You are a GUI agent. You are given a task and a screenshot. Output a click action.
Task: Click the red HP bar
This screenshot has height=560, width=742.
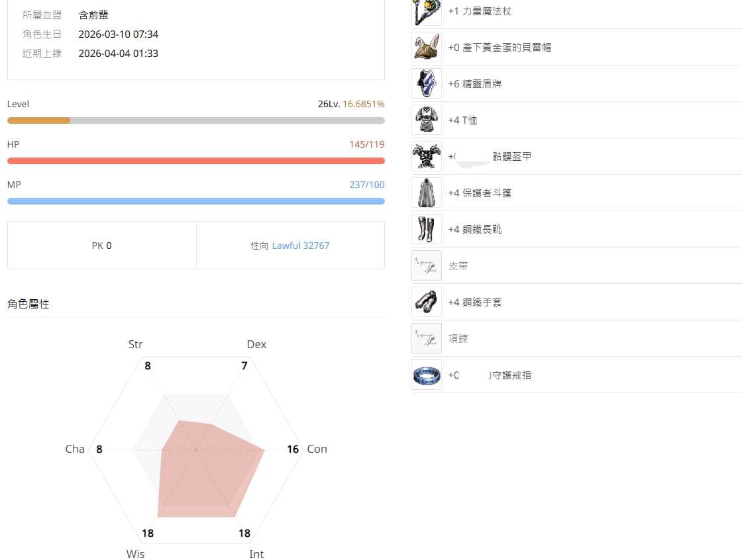click(x=196, y=161)
